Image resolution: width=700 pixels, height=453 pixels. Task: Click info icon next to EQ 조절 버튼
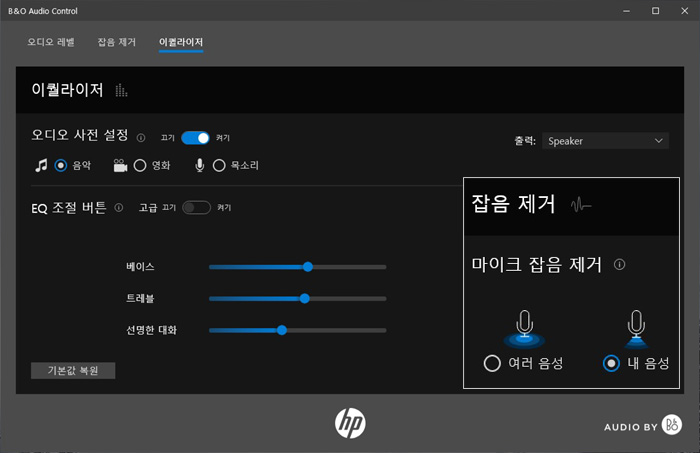point(118,208)
